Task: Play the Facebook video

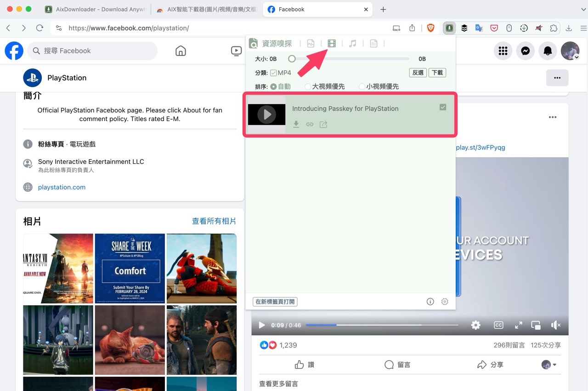Action: [x=262, y=325]
